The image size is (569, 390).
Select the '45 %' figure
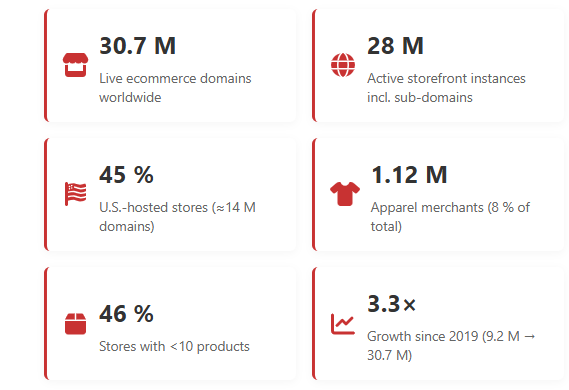tap(126, 175)
